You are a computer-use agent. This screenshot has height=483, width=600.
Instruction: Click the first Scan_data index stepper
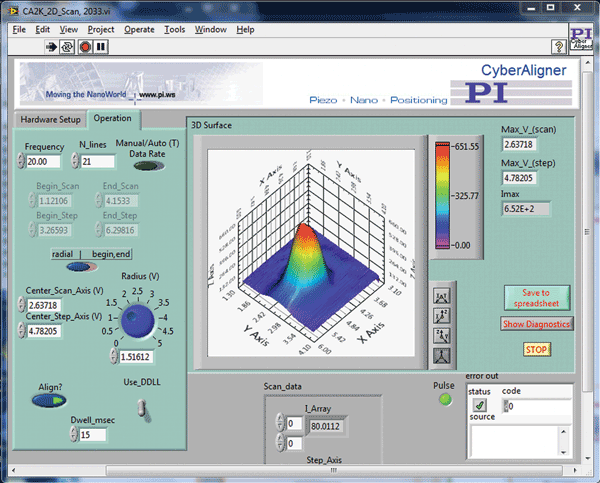pos(280,423)
